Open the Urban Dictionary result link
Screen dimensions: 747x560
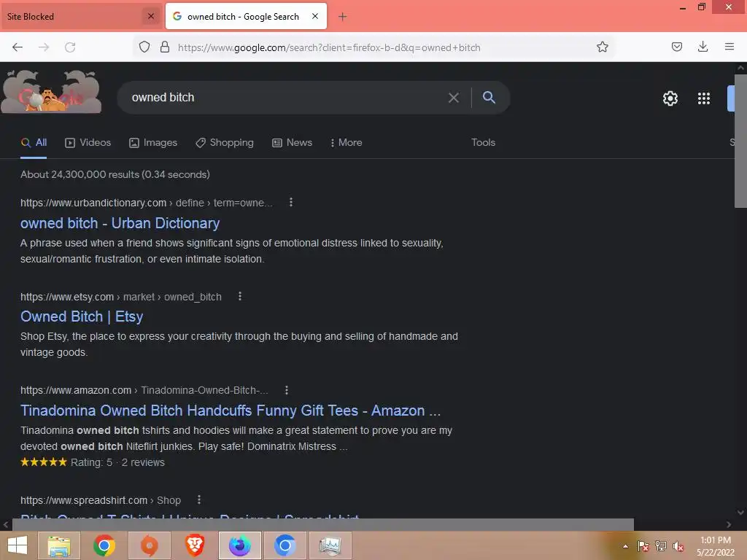pos(120,223)
